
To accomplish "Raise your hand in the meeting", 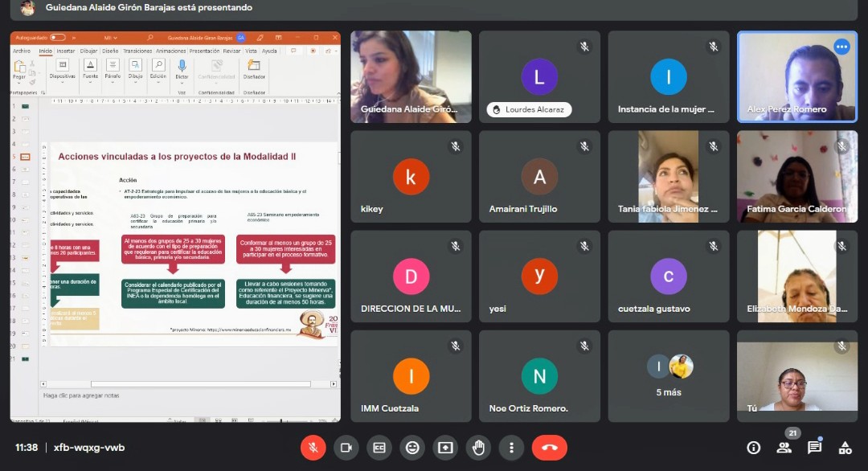I will tap(478, 448).
